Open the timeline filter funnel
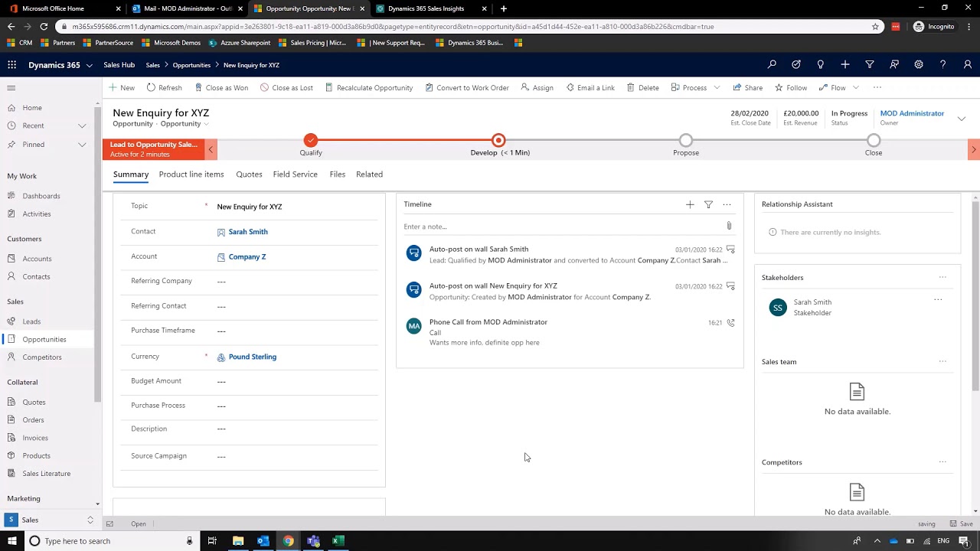This screenshot has width=980, height=551. (708, 204)
